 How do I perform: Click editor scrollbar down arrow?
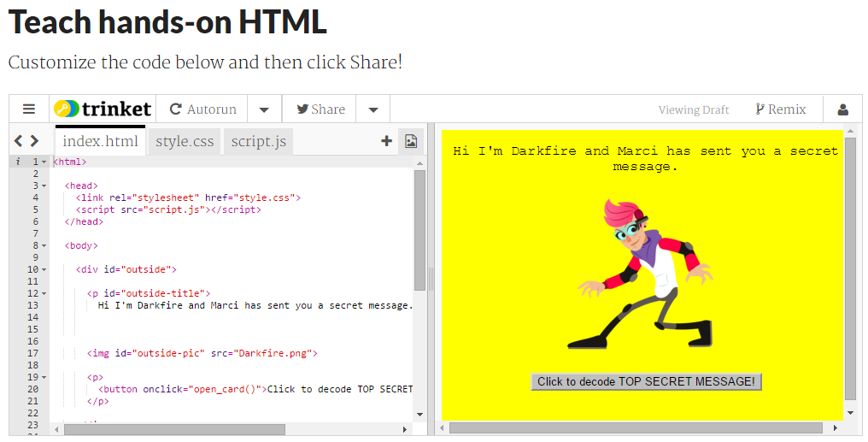419,415
